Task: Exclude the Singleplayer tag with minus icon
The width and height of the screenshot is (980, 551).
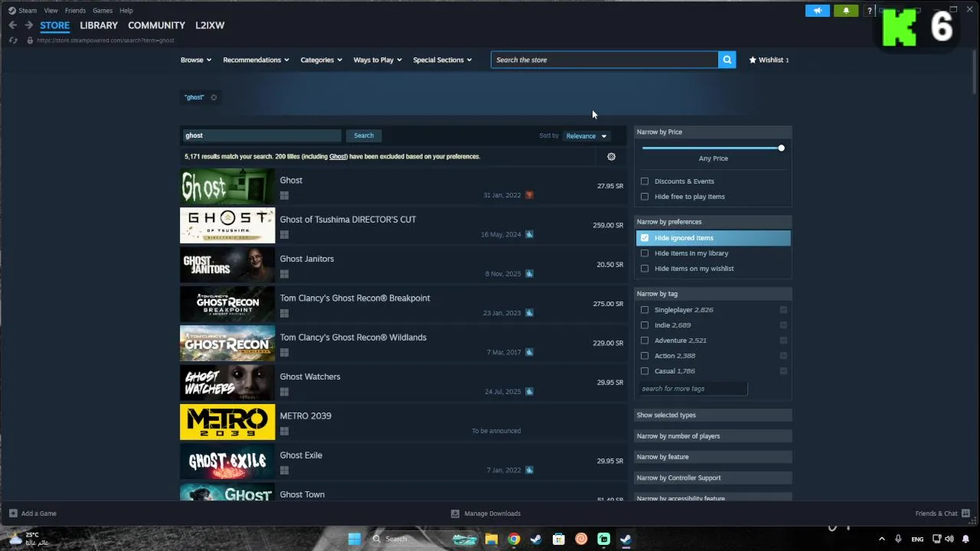Action: coord(783,310)
